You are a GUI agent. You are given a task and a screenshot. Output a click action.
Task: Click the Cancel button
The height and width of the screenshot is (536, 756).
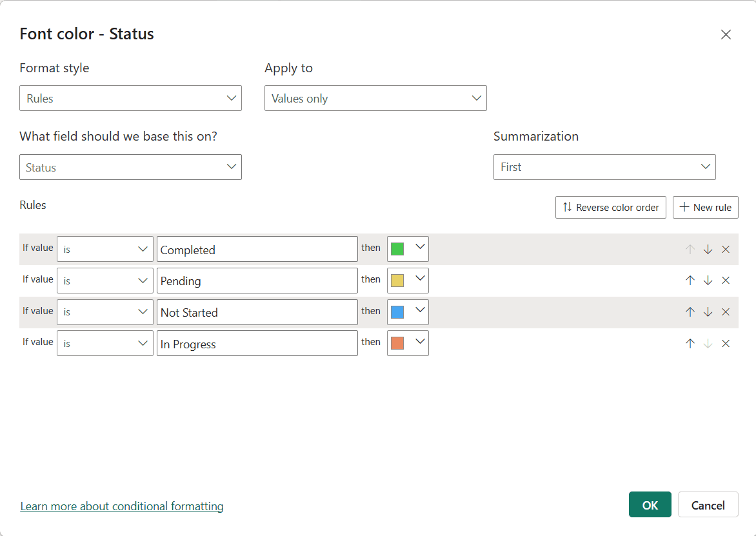pos(708,504)
